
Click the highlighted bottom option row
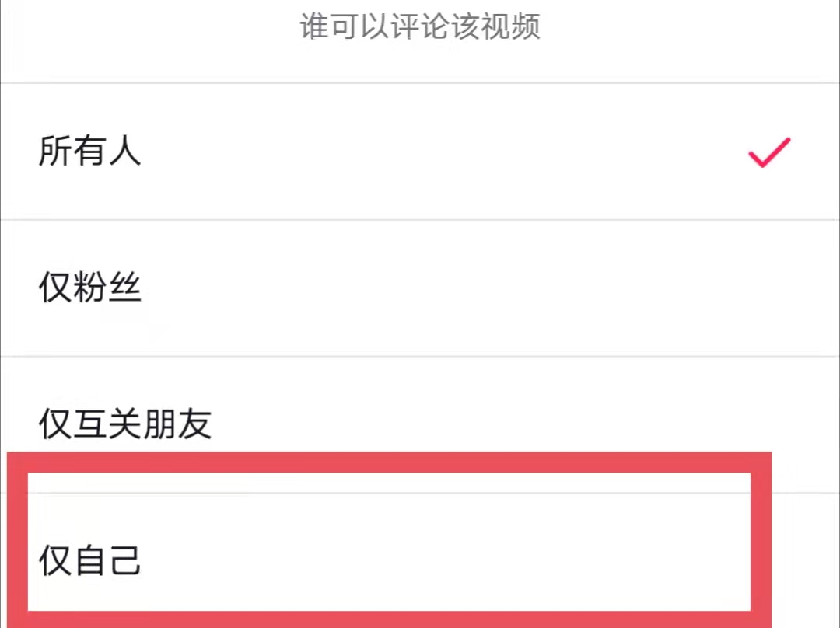[x=389, y=553]
